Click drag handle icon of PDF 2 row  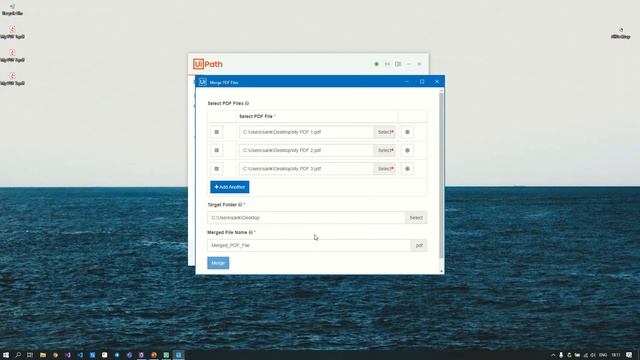click(217, 150)
